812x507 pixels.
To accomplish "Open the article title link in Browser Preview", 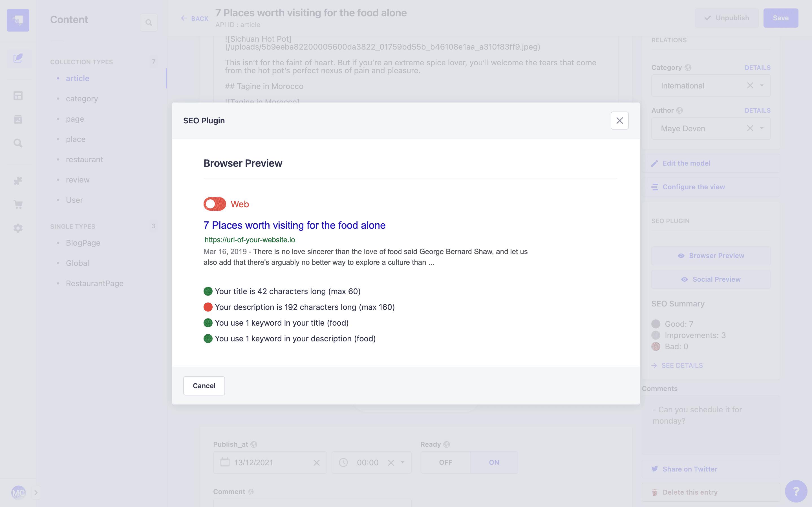I will [294, 225].
